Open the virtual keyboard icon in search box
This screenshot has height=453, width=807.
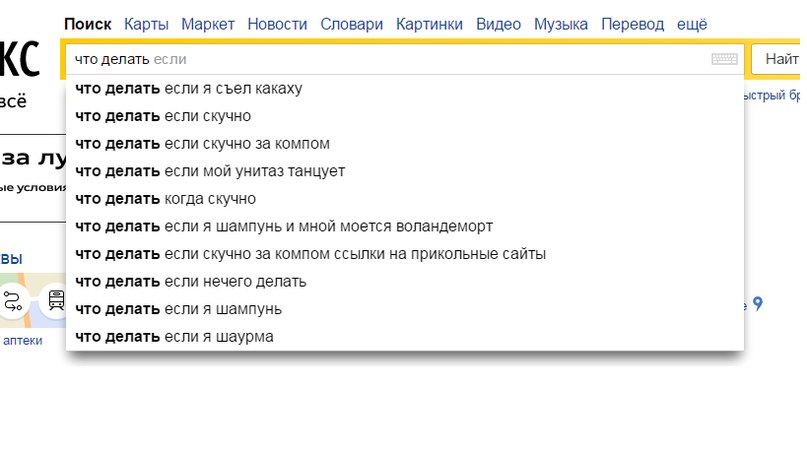(724, 59)
